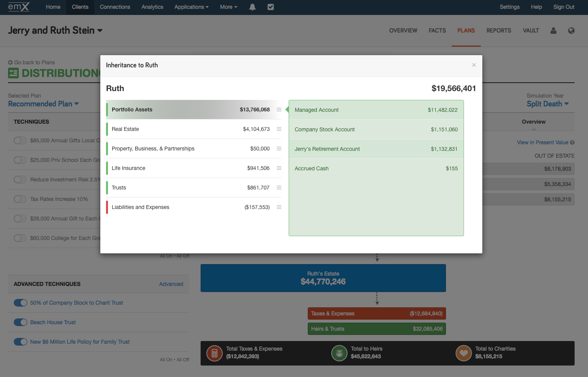588x377 pixels.
Task: Click drag handle for Real Estate row
Action: click(x=279, y=129)
